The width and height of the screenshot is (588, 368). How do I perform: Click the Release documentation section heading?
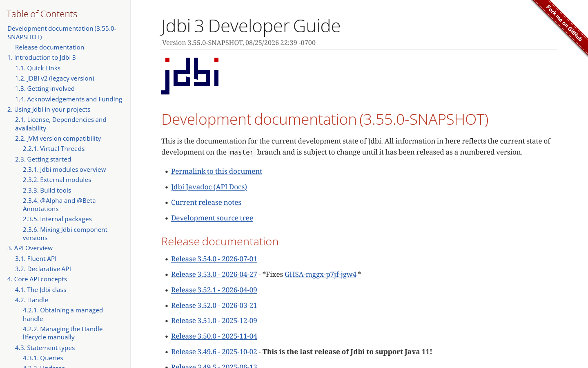point(220,242)
